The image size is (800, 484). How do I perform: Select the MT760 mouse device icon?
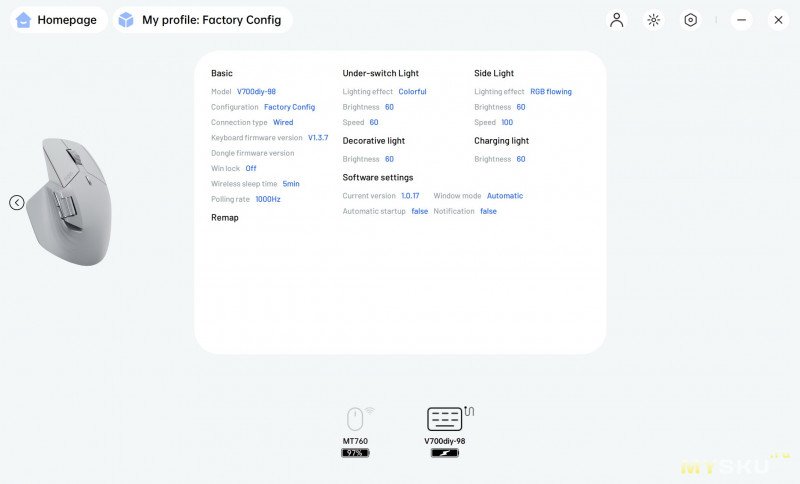pos(356,419)
